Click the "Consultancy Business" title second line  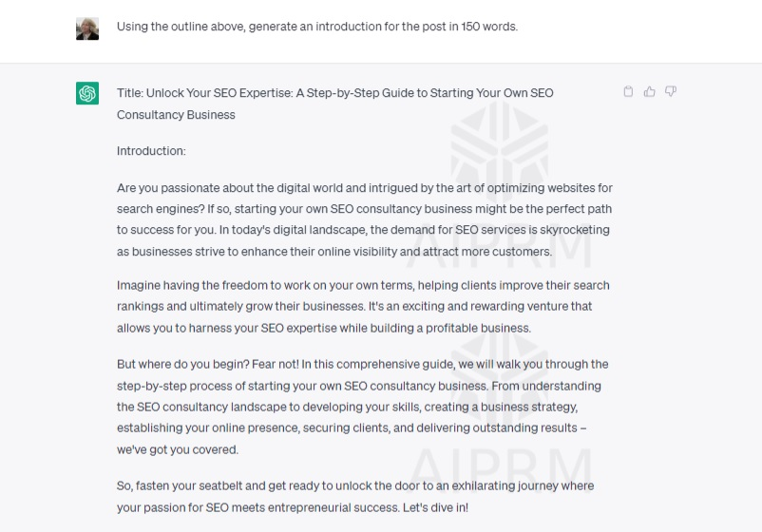coord(176,115)
